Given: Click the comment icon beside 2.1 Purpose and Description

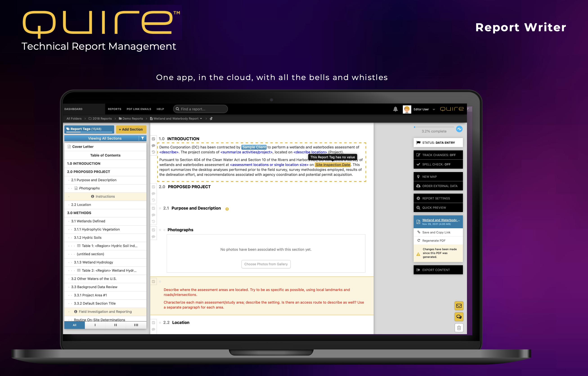Looking at the screenshot, I should click(153, 215).
